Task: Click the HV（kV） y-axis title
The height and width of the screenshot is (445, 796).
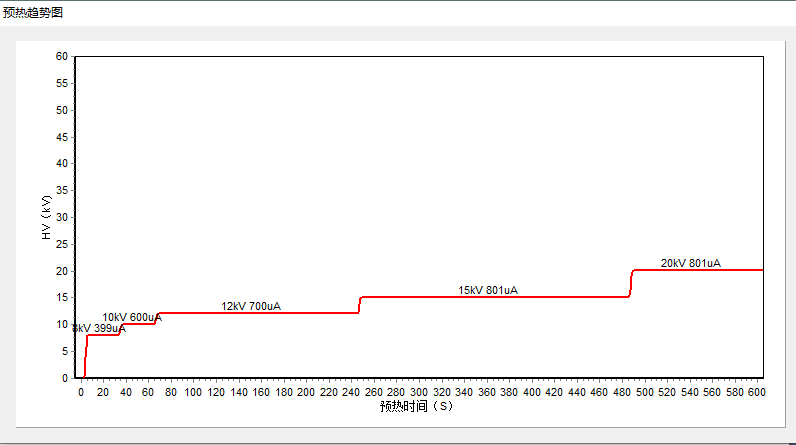Action: click(x=46, y=218)
